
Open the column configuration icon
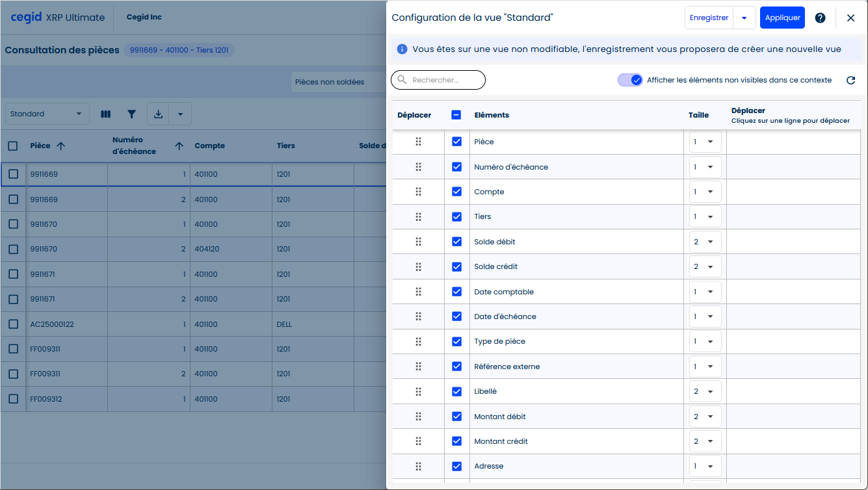[x=106, y=114]
